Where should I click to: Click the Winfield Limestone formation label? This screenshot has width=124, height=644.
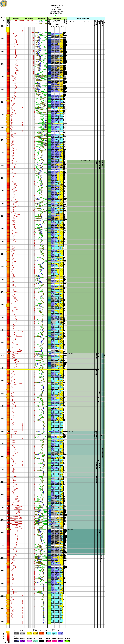click(x=86, y=161)
